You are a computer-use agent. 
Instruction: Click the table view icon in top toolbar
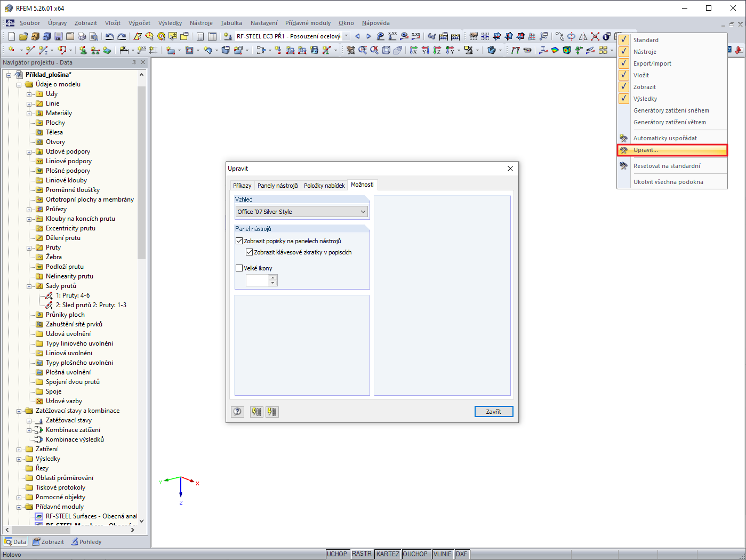point(212,36)
